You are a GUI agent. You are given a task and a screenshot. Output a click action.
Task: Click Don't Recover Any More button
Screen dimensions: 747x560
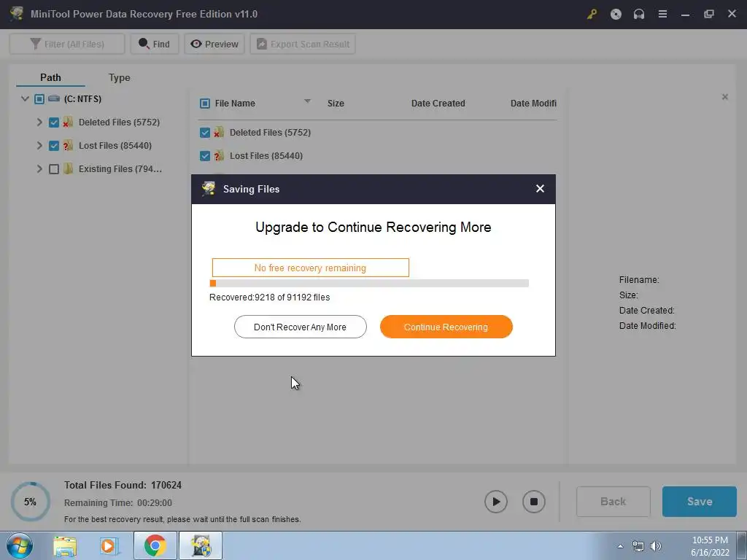(x=300, y=327)
